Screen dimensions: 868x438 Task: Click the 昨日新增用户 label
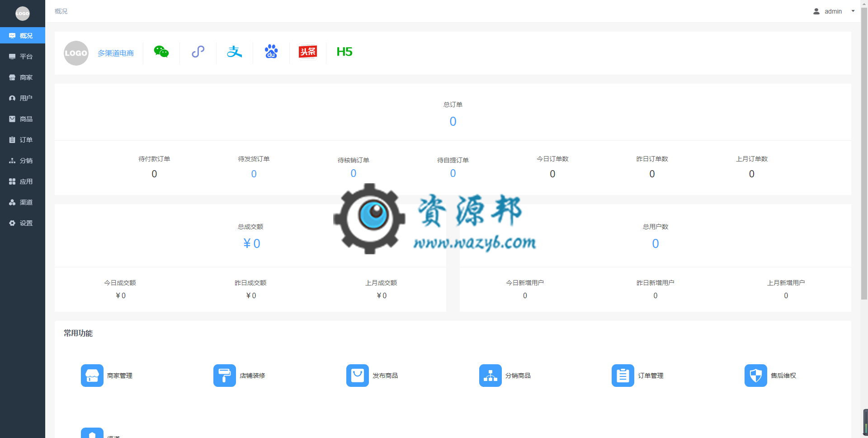click(x=656, y=283)
